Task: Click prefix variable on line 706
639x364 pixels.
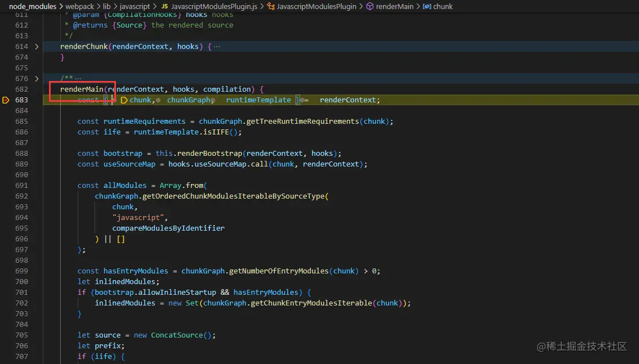Action: coord(108,345)
